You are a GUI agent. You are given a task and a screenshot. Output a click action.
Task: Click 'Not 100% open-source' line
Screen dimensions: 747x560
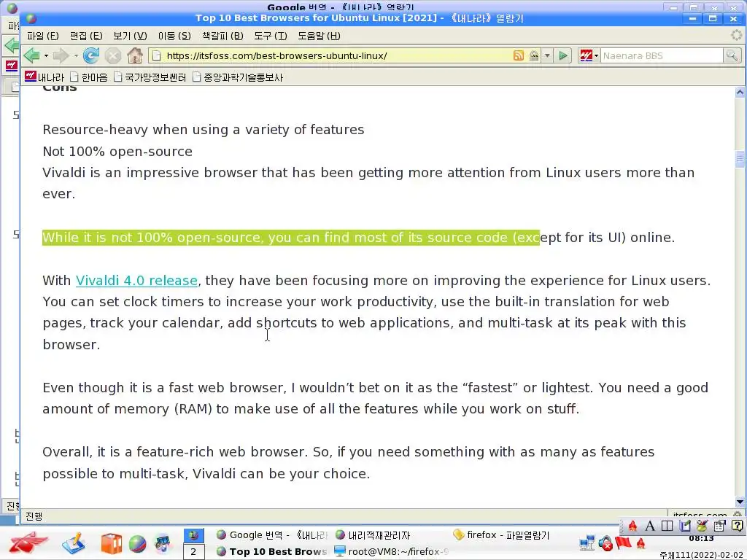point(117,152)
